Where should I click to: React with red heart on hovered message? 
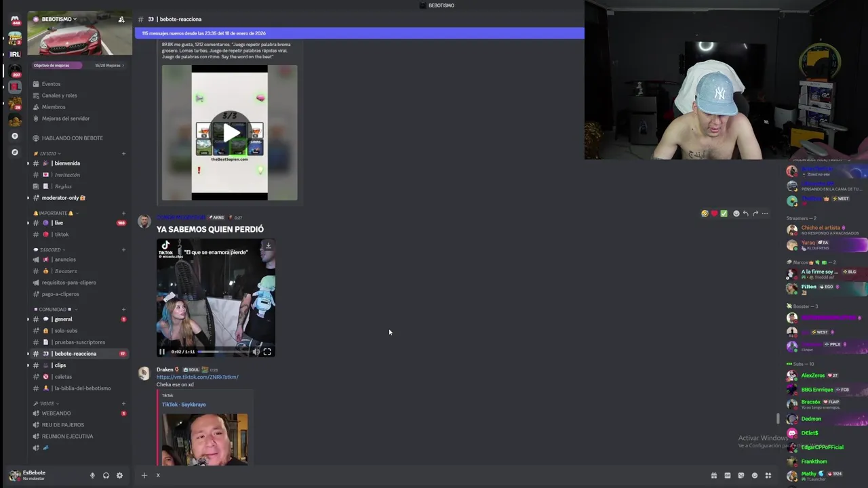pyautogui.click(x=714, y=213)
